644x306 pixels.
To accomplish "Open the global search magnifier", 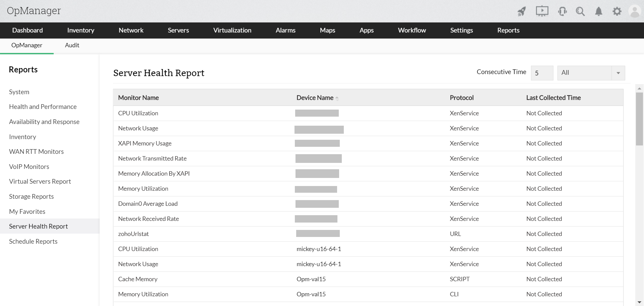I will point(580,11).
